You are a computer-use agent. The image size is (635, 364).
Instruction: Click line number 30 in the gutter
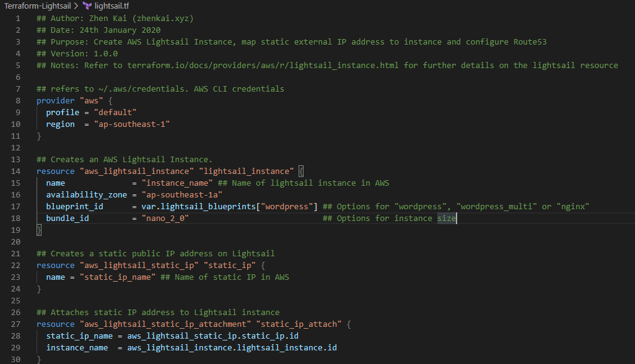click(x=16, y=359)
